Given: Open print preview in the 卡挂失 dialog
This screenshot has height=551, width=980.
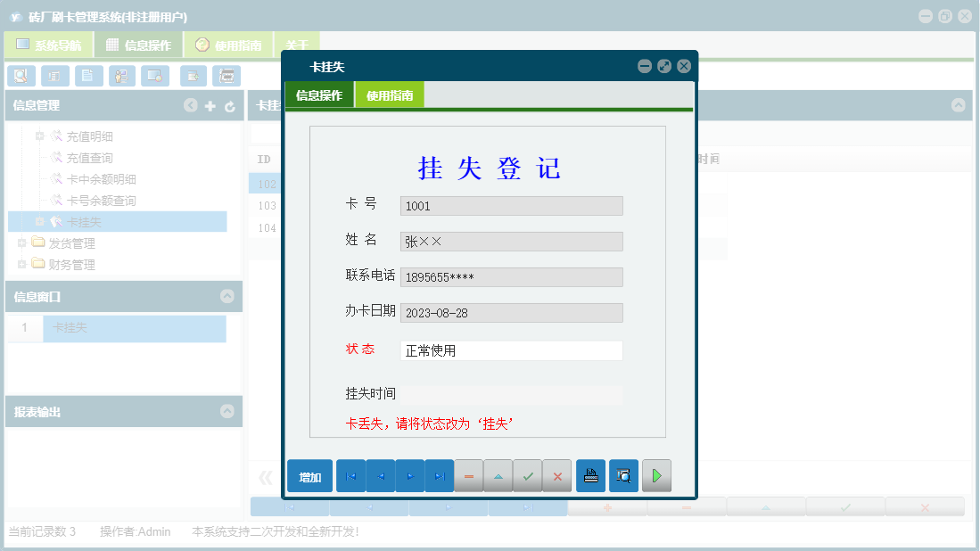Looking at the screenshot, I should 622,475.
